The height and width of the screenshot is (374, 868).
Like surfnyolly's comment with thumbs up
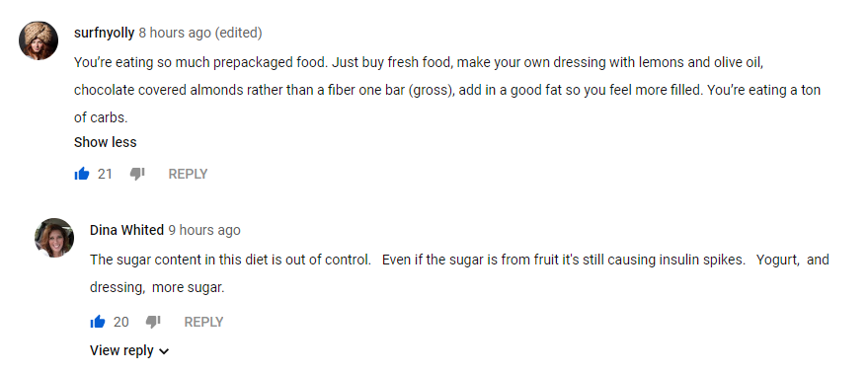[x=81, y=175]
